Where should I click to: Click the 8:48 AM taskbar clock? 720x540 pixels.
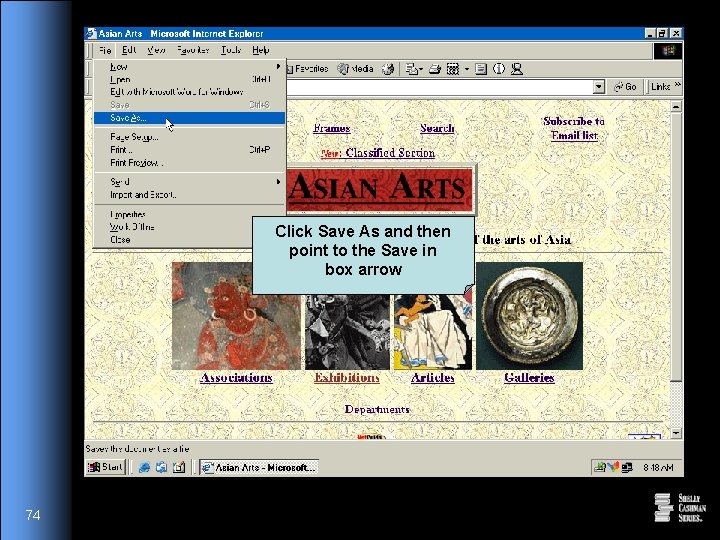[658, 467]
